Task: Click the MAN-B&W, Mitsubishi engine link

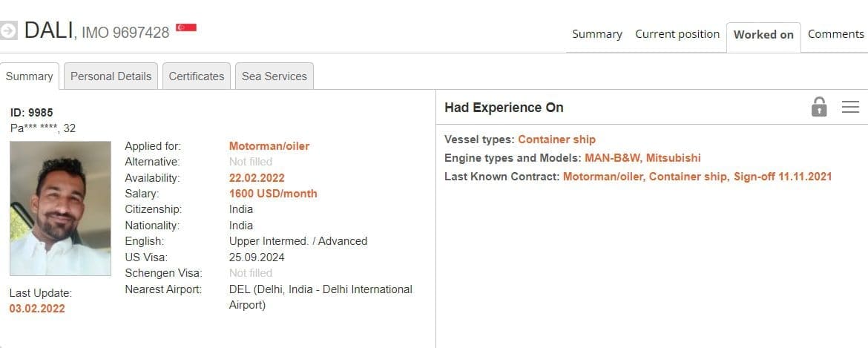Action: pyautogui.click(x=642, y=158)
